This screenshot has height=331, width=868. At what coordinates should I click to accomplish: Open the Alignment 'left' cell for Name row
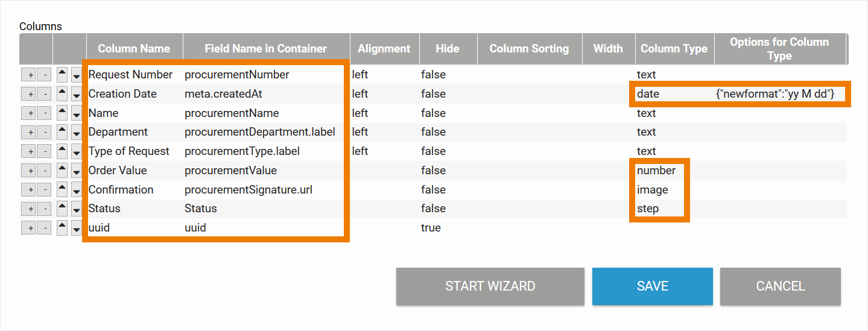[x=360, y=113]
